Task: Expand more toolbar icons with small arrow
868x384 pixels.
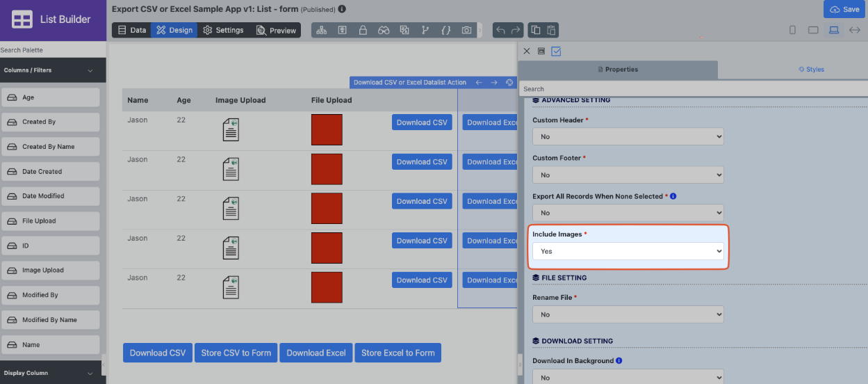Action: (480, 31)
